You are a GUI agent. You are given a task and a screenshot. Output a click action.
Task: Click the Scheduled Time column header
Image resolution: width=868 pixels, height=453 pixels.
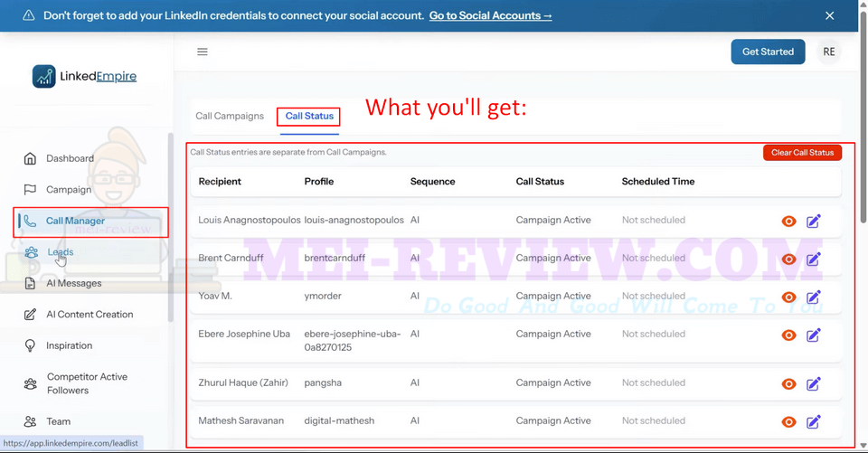657,182
